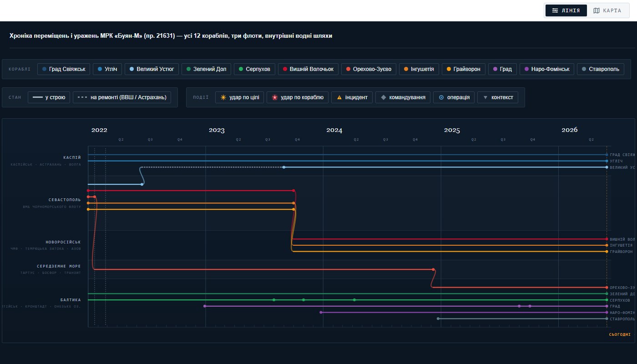The width and height of the screenshot is (637, 364).
Task: Toggle the операція target circle filter
Action: [454, 97]
